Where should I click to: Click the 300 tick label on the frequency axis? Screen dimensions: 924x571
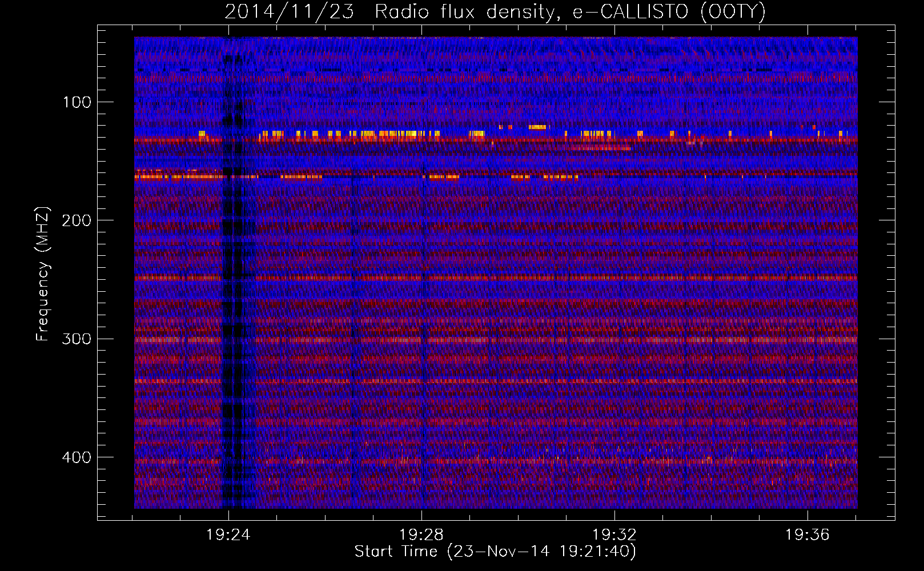point(76,339)
